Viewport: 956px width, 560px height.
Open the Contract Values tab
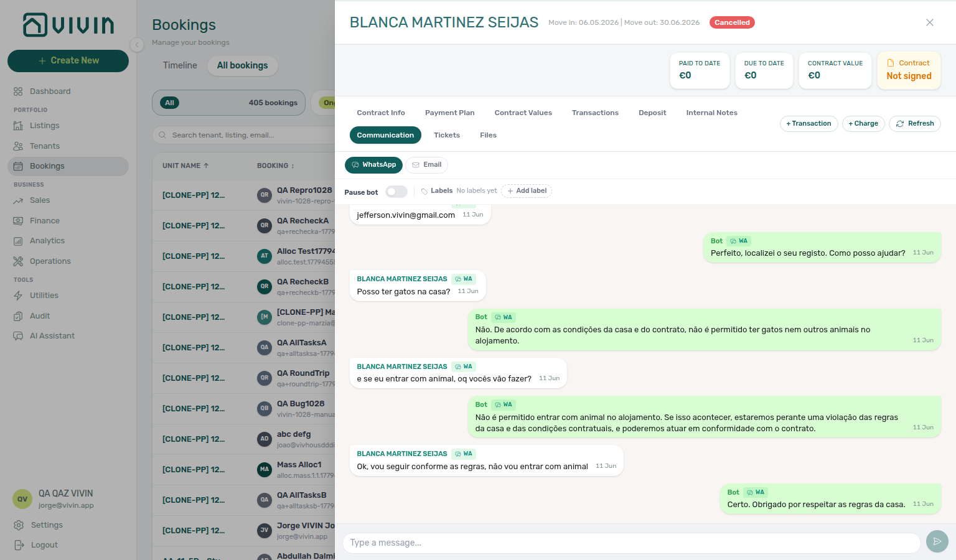523,113
